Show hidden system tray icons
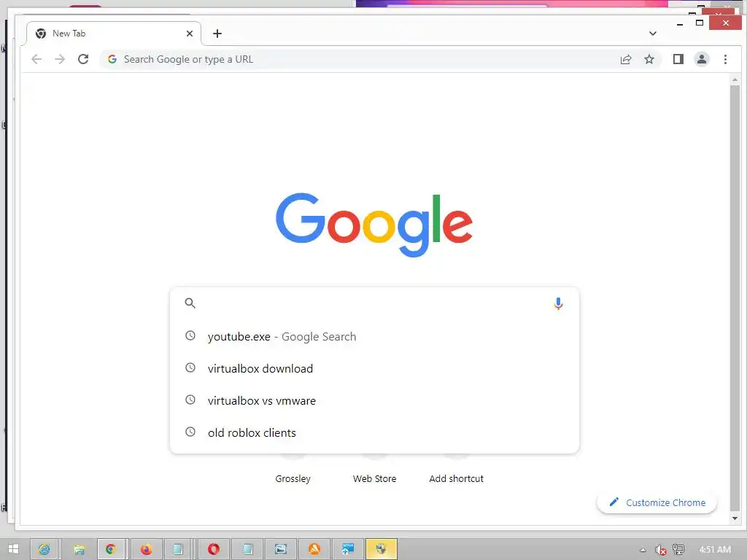Screen dimensions: 747x560 [643, 550]
